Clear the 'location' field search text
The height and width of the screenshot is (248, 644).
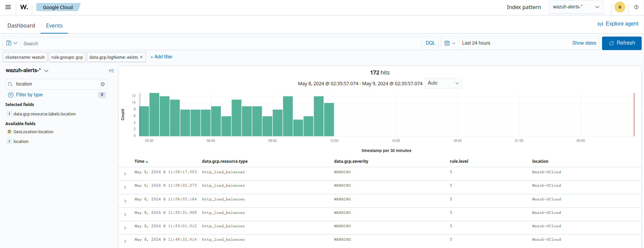point(103,84)
